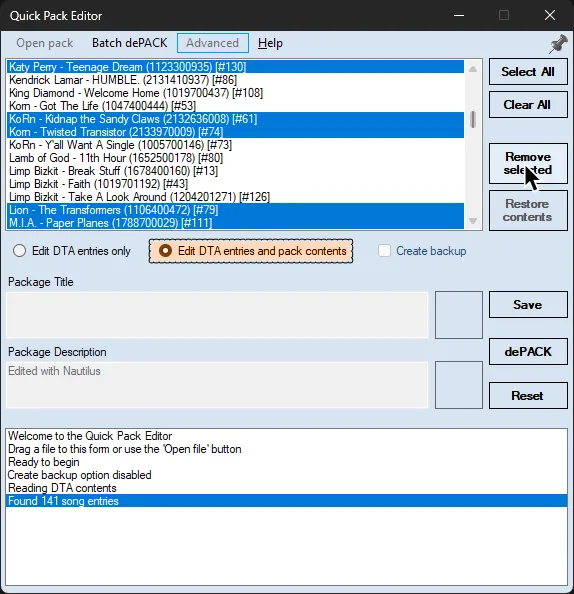Click the Save button
This screenshot has width=574, height=594.
pyautogui.click(x=528, y=305)
